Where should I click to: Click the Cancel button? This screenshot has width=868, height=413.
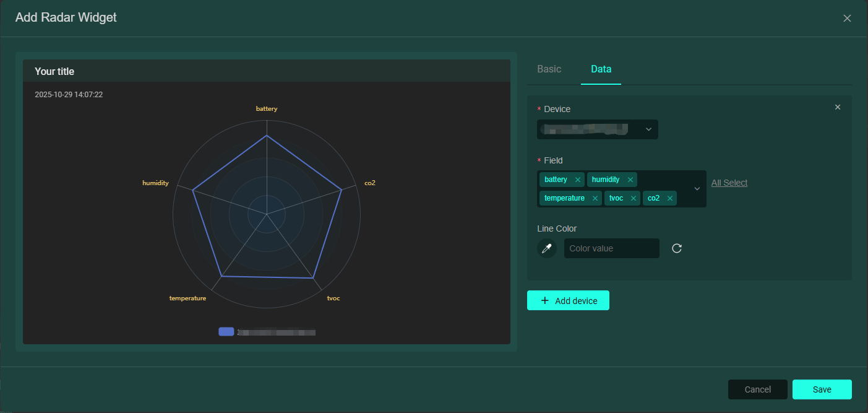coord(757,389)
